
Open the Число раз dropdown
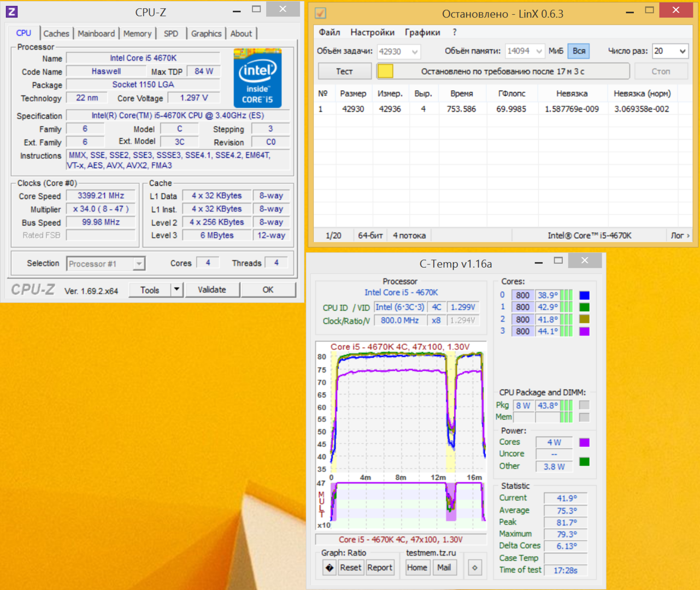683,51
